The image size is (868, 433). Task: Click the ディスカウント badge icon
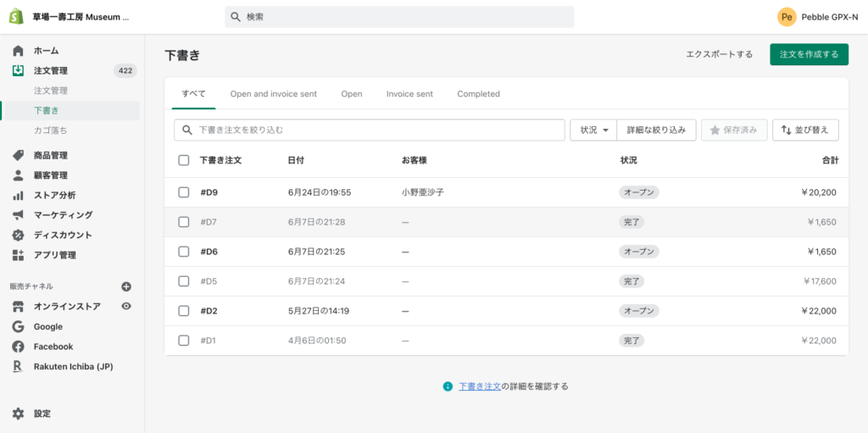pyautogui.click(x=18, y=235)
